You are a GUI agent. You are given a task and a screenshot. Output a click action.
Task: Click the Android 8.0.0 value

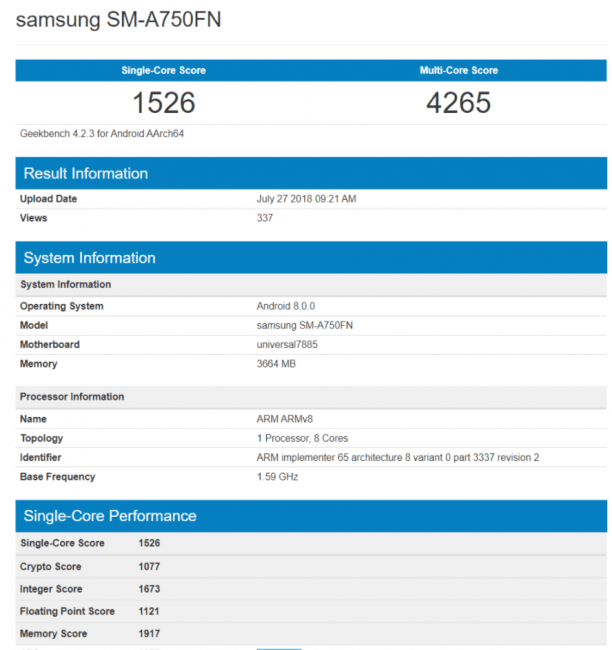286,306
